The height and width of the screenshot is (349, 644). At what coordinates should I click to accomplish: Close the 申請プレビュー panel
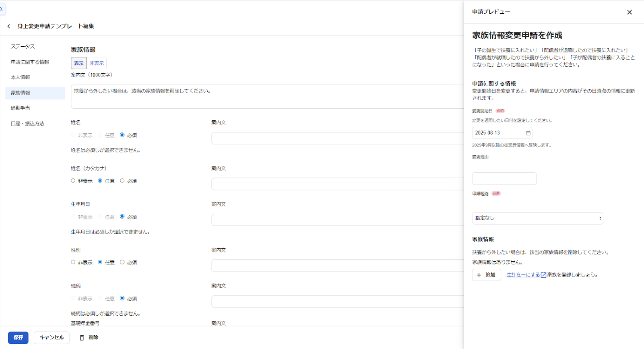630,12
